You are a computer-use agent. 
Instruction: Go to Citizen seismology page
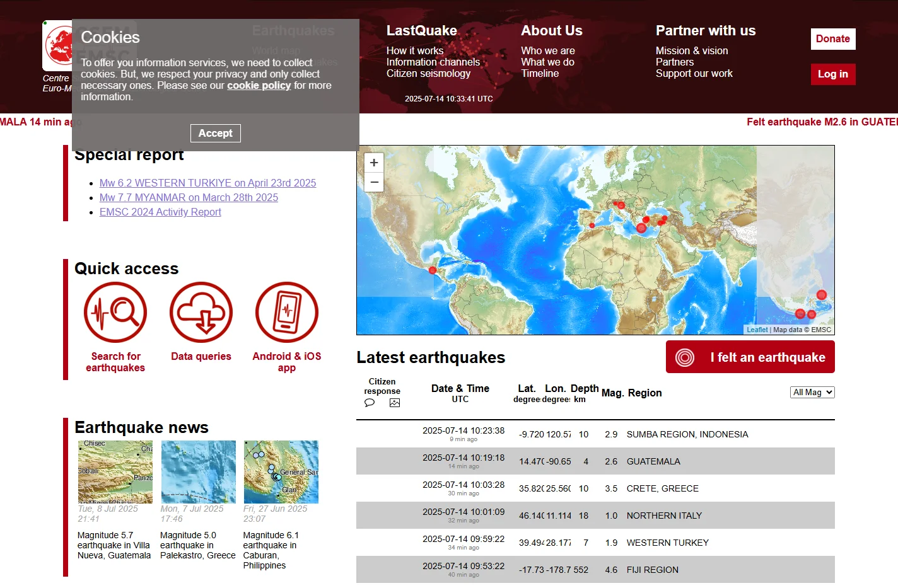(x=428, y=73)
